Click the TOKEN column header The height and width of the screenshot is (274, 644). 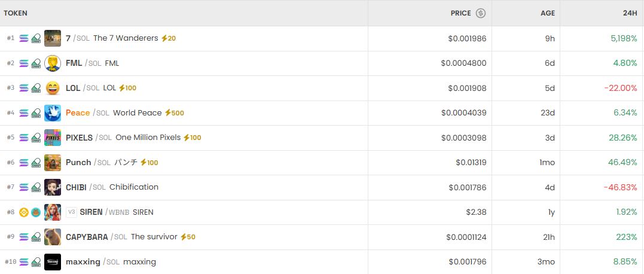tap(16, 13)
